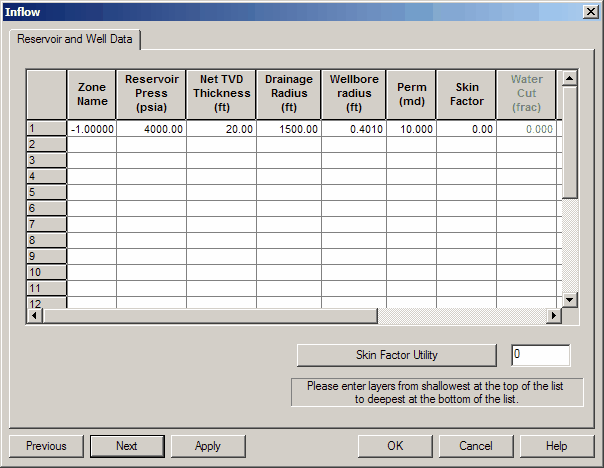Cancel the Inflow dialog
This screenshot has height=468, width=604.
tap(476, 446)
